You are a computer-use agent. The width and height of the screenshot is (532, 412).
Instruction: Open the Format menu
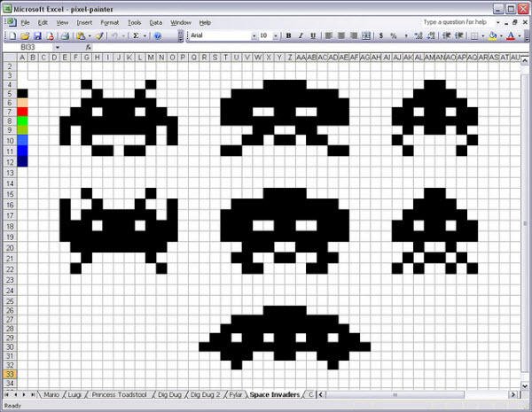[x=109, y=21]
